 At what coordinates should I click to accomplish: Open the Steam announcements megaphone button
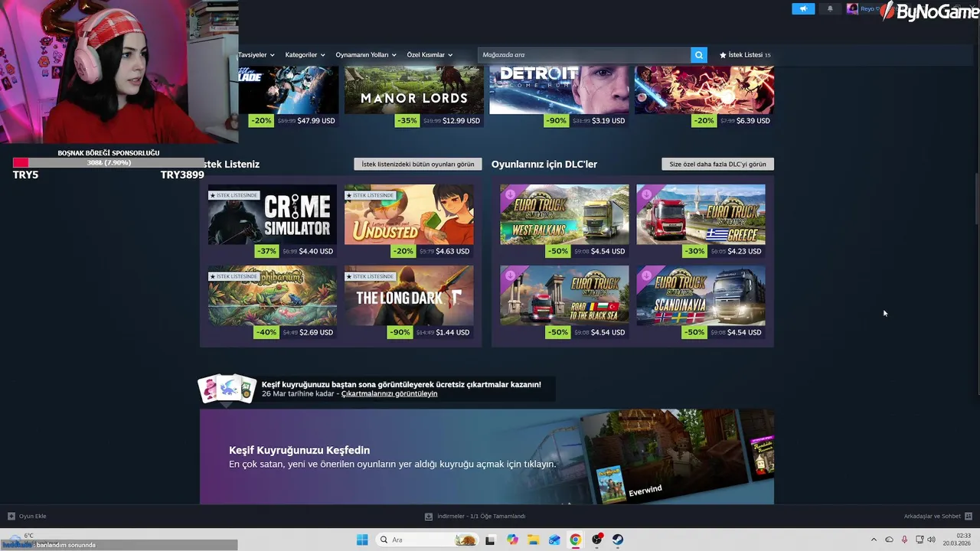point(803,9)
